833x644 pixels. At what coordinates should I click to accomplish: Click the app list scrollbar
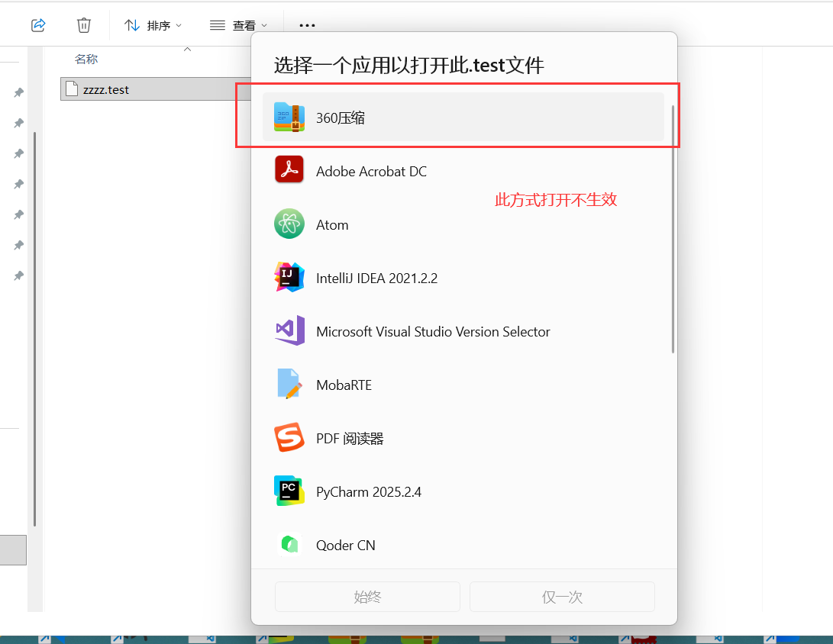pyautogui.click(x=673, y=230)
